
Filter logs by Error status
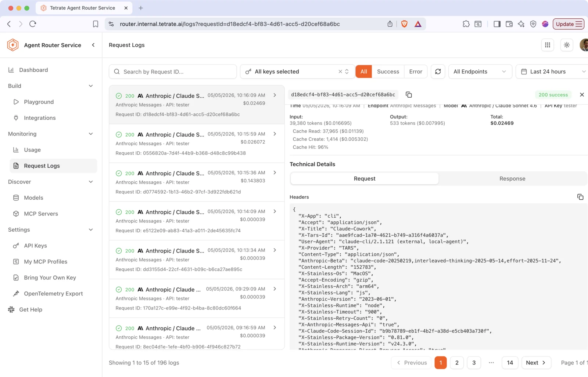click(416, 72)
